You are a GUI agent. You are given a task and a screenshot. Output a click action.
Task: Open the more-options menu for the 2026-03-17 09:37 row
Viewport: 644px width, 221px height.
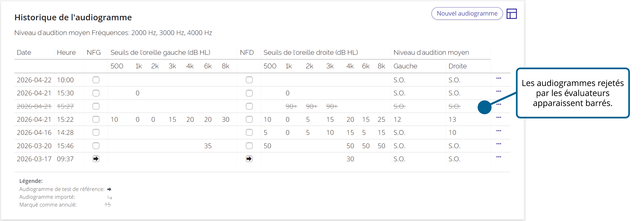(499, 157)
